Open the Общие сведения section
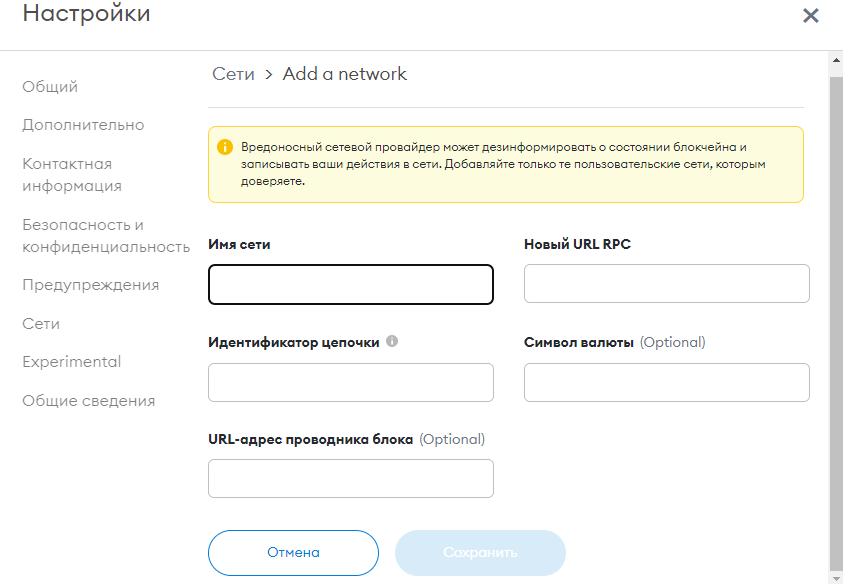843x584 pixels. click(89, 401)
